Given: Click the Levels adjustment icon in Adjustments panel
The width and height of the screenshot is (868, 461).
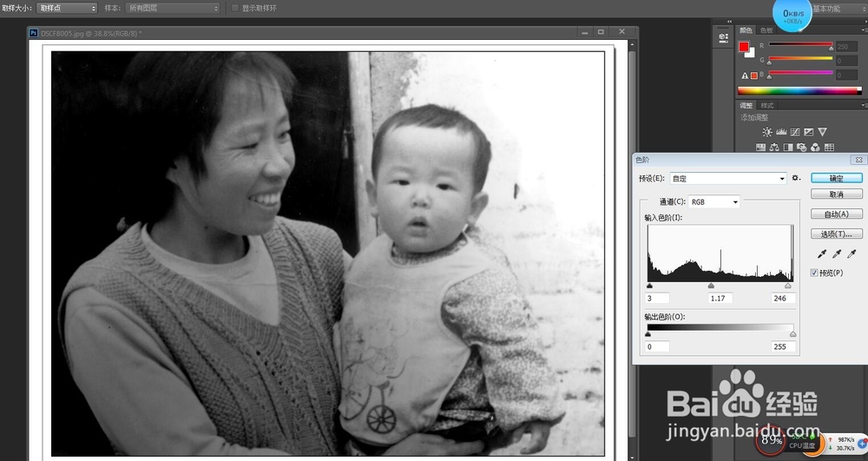Looking at the screenshot, I should point(781,132).
